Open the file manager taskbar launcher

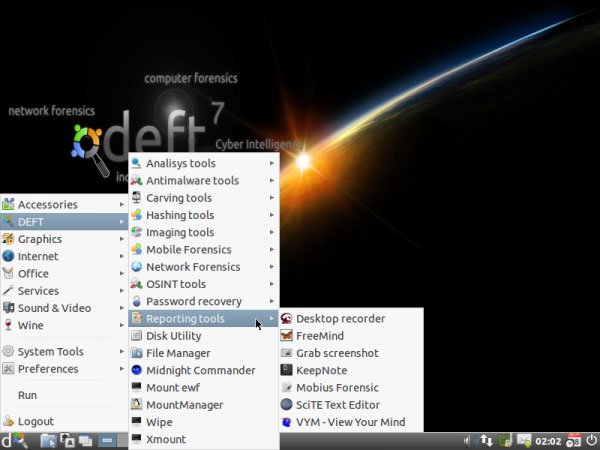tap(48, 441)
